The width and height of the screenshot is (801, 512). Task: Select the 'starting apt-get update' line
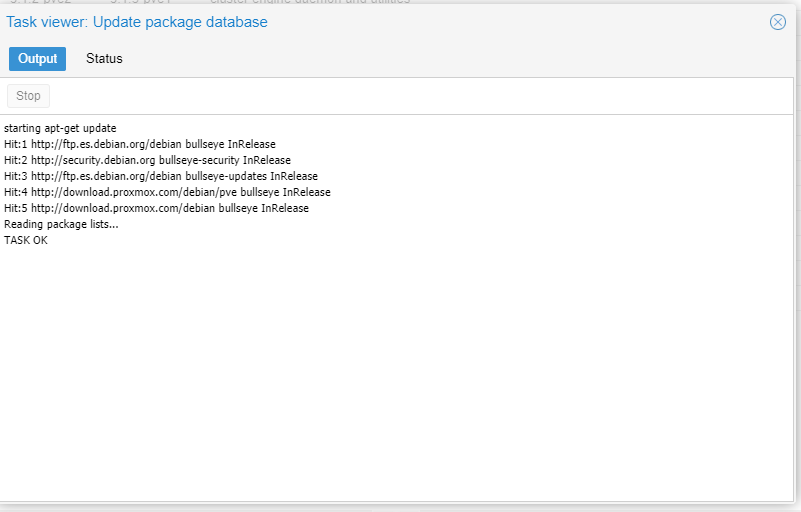coord(60,128)
